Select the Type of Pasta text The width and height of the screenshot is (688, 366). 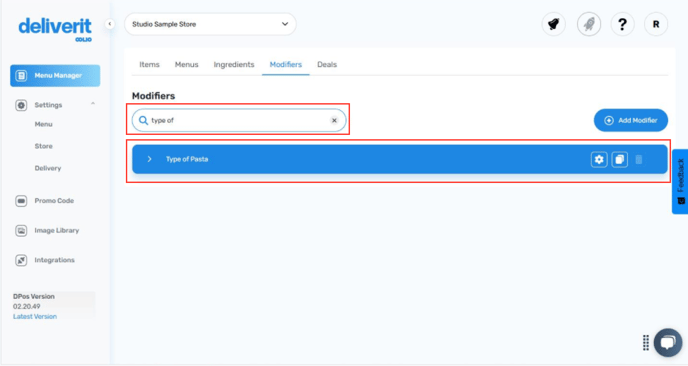tap(187, 159)
